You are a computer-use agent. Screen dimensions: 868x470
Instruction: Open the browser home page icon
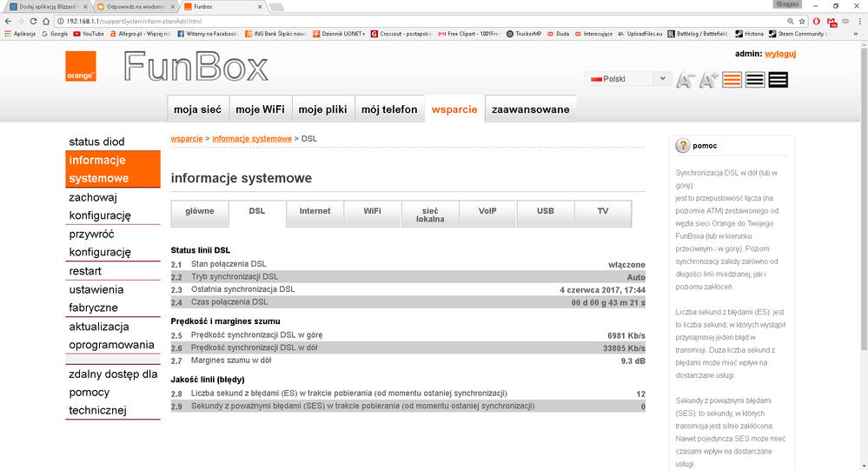click(x=46, y=21)
